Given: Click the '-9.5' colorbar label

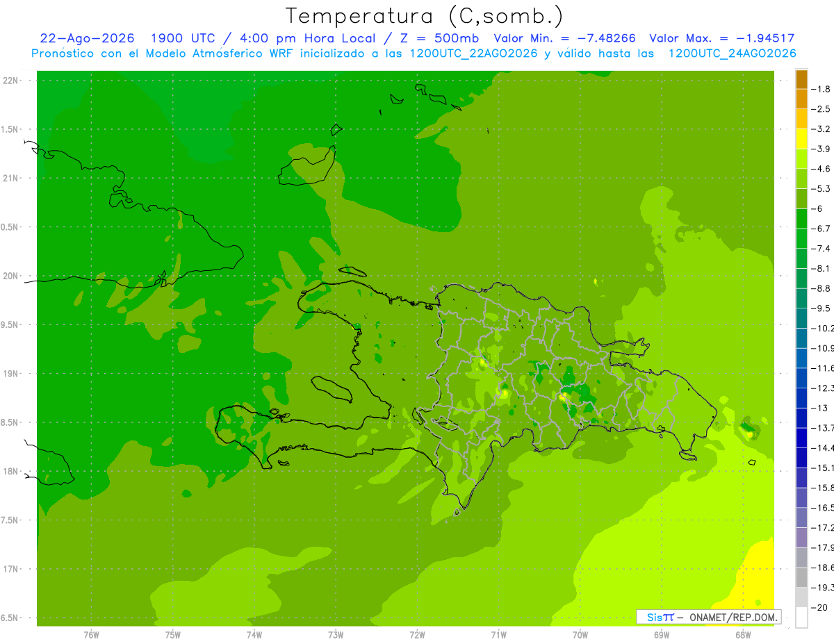Looking at the screenshot, I should tap(821, 308).
